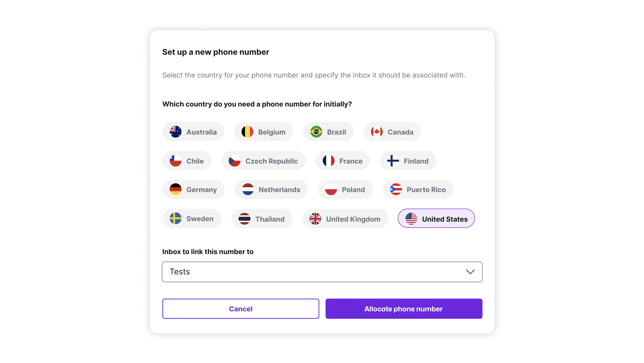Select Netherlands as the country
This screenshot has height=363, width=644.
271,190
